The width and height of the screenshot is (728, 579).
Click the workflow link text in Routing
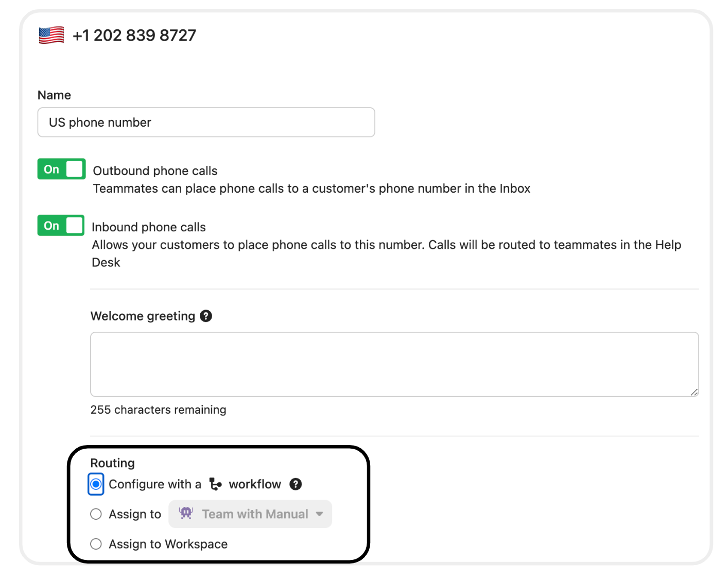(x=255, y=484)
